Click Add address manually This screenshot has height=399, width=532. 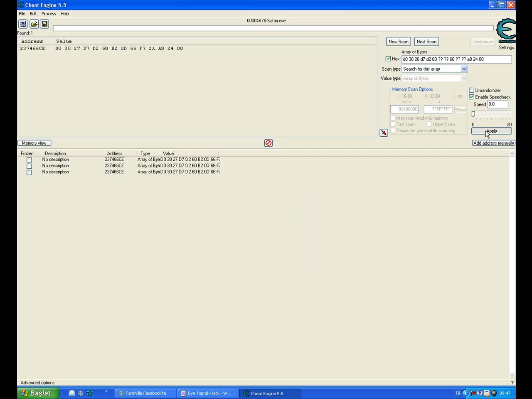(494, 143)
